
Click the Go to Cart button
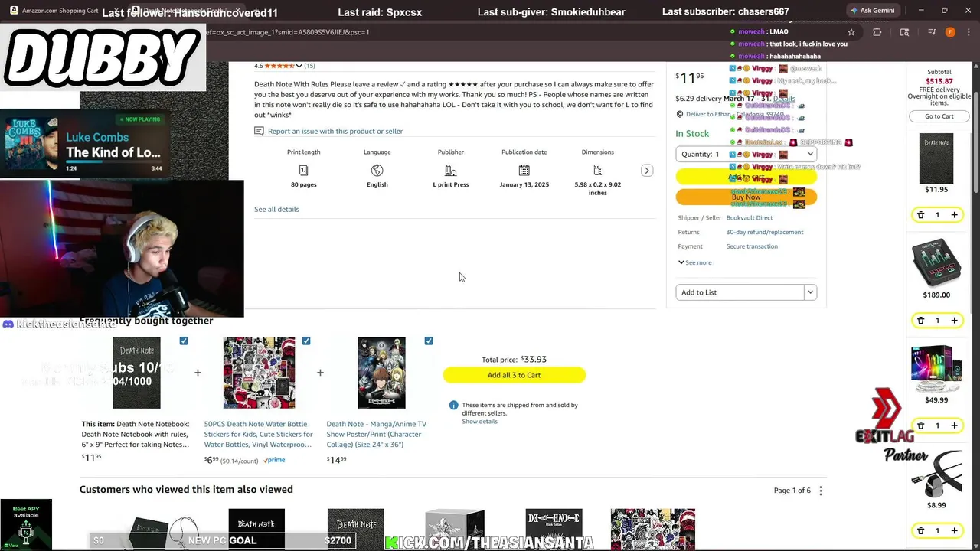pos(939,116)
